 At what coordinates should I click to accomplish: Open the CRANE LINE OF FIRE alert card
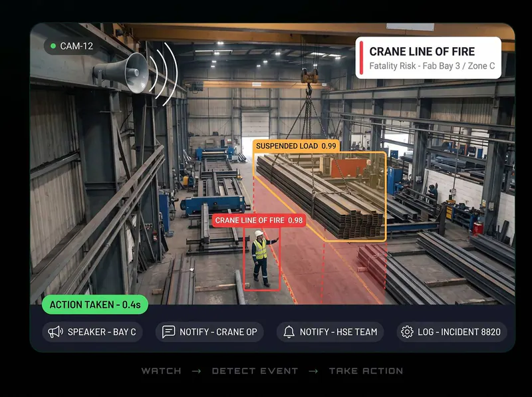pyautogui.click(x=428, y=58)
